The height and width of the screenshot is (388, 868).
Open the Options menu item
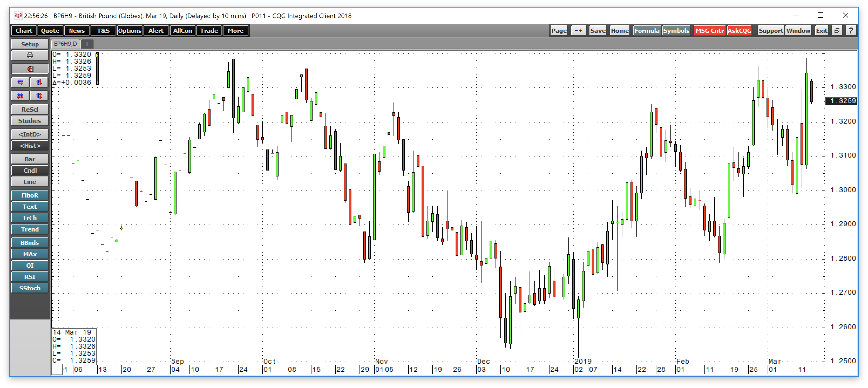[129, 31]
